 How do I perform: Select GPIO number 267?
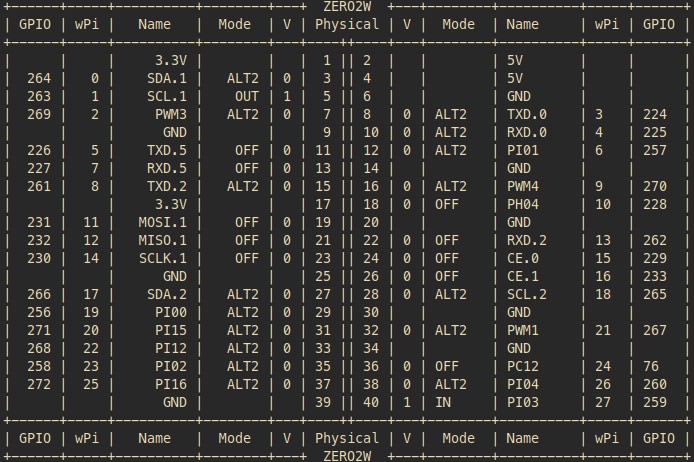pos(655,330)
